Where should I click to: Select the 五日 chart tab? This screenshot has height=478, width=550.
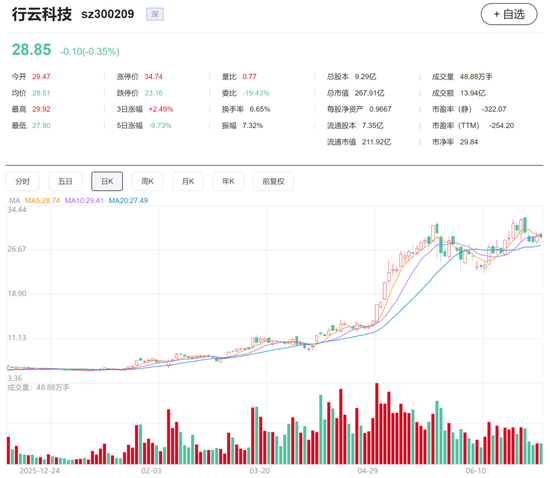click(x=65, y=181)
